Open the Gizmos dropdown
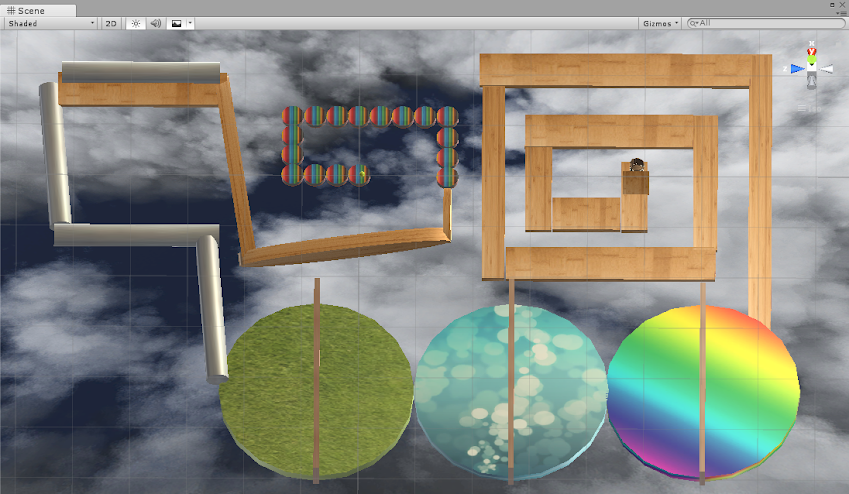 click(x=661, y=23)
